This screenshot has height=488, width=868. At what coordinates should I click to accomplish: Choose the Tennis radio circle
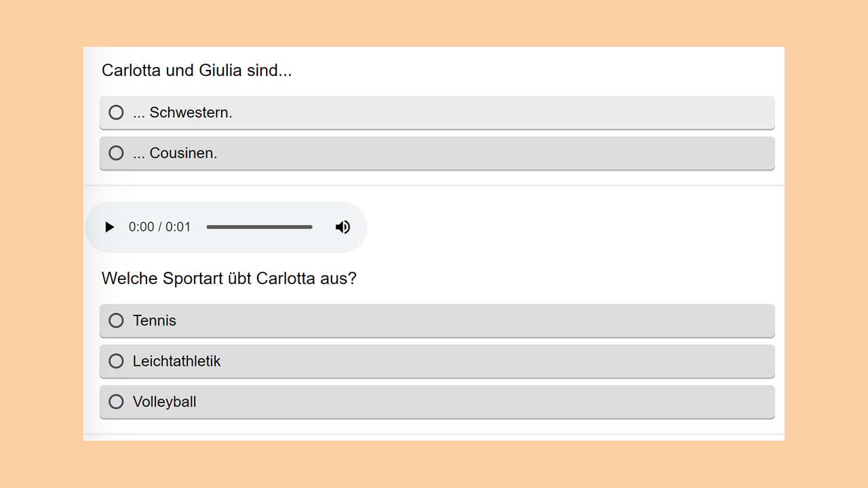point(116,321)
